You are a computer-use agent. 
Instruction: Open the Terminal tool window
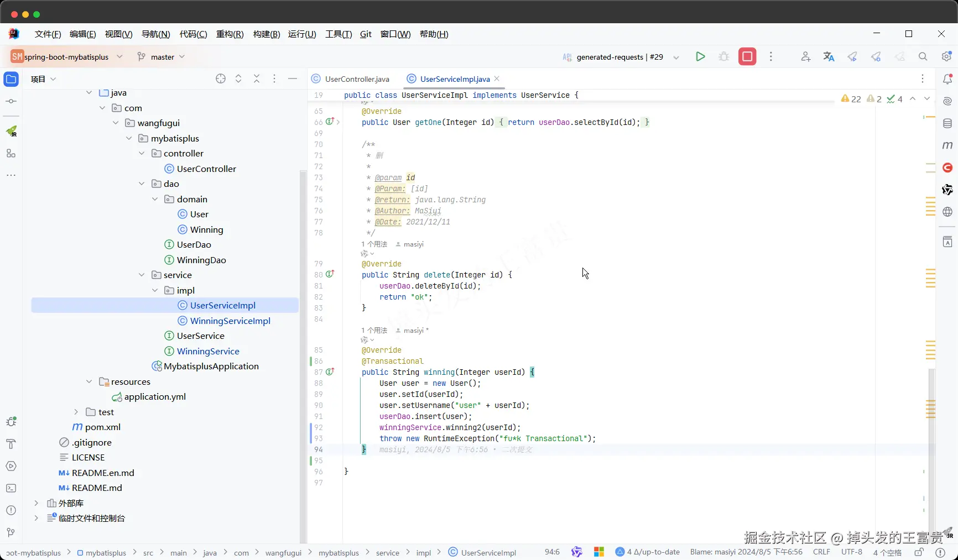tap(11, 488)
